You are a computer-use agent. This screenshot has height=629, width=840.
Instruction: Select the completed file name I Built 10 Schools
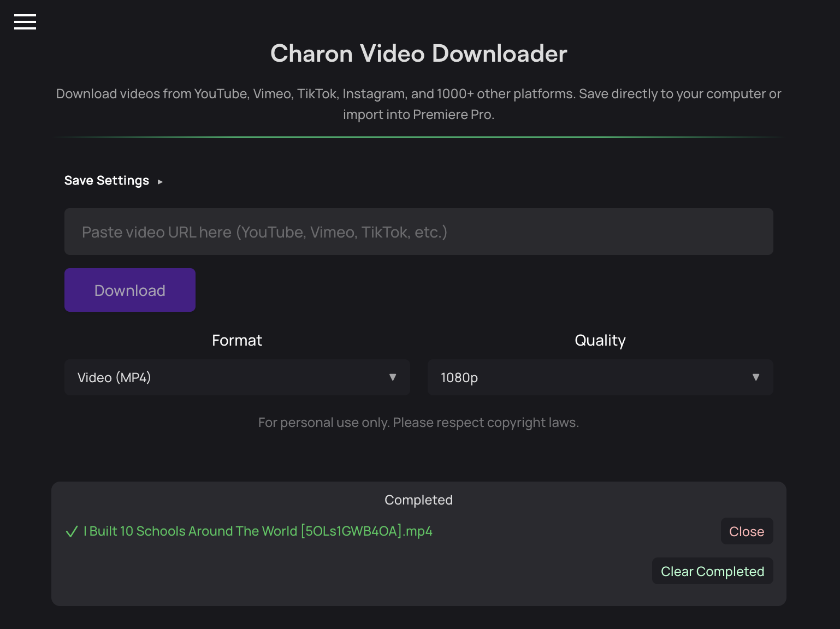tap(258, 531)
